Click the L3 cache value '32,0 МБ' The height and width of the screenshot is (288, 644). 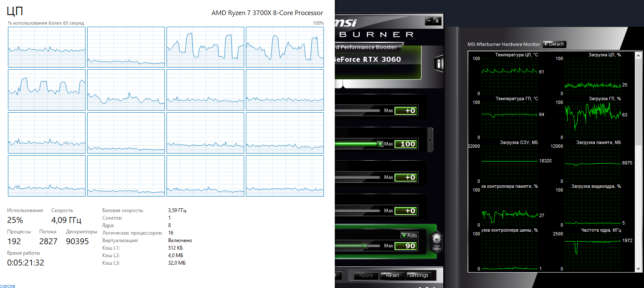point(177,263)
